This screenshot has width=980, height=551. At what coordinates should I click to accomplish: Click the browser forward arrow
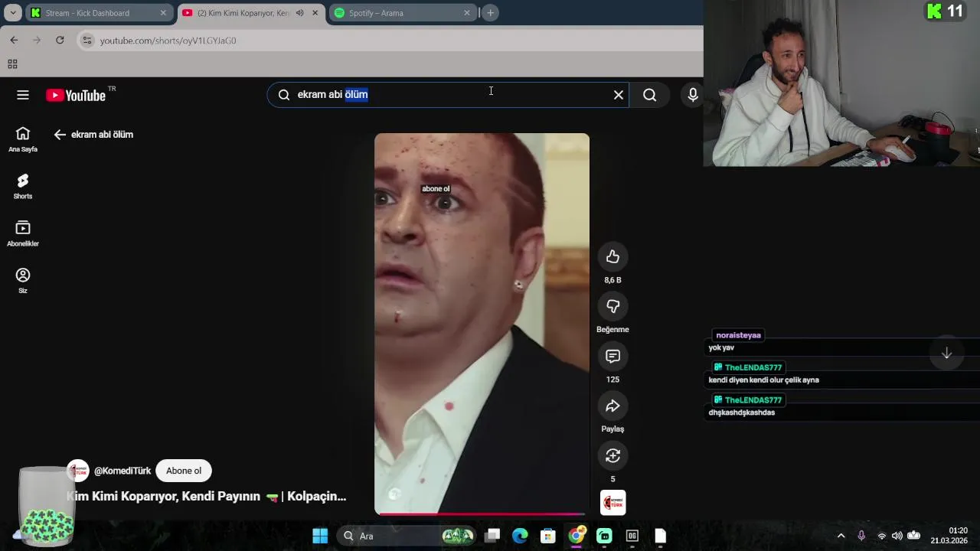pos(37,40)
